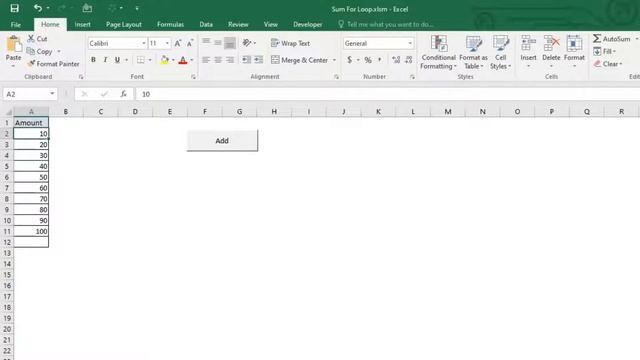Click the Delete cells icon
Image resolution: width=640 pixels, height=360 pixels.
pyautogui.click(x=551, y=43)
